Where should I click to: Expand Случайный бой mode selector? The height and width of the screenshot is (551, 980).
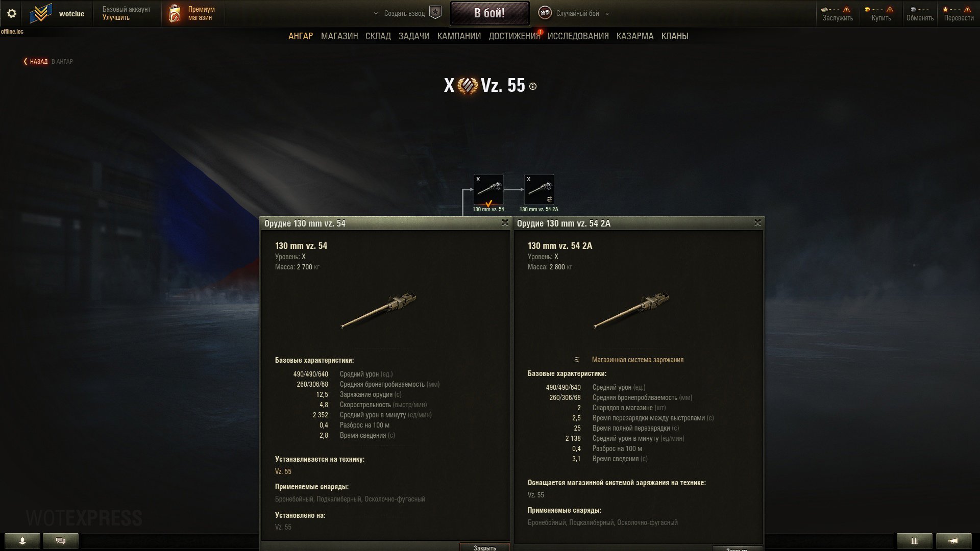click(607, 14)
